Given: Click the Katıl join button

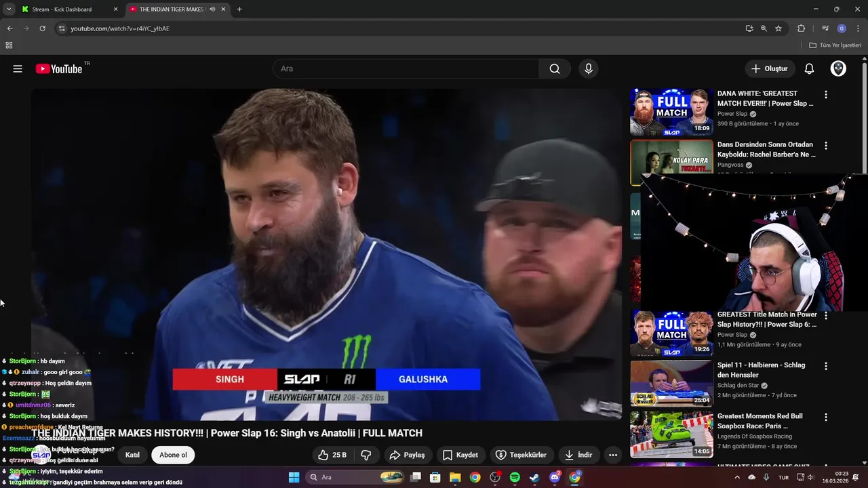Looking at the screenshot, I should [132, 455].
